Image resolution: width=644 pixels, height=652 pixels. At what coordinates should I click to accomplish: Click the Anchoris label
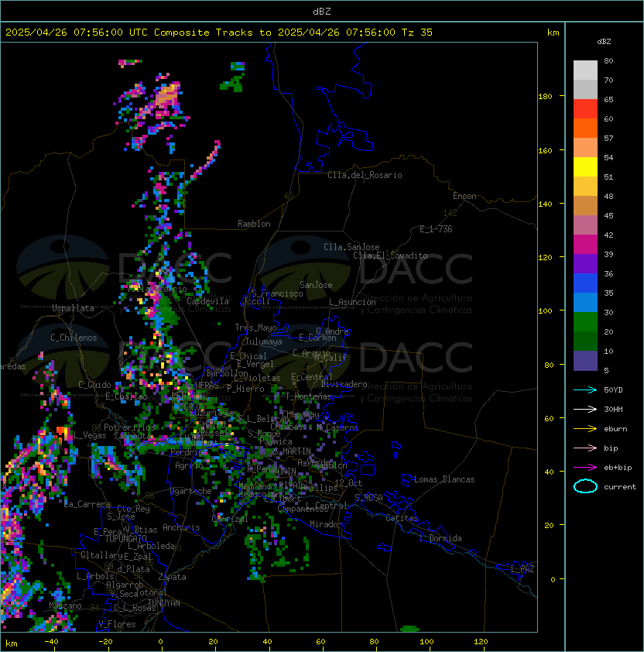click(181, 527)
